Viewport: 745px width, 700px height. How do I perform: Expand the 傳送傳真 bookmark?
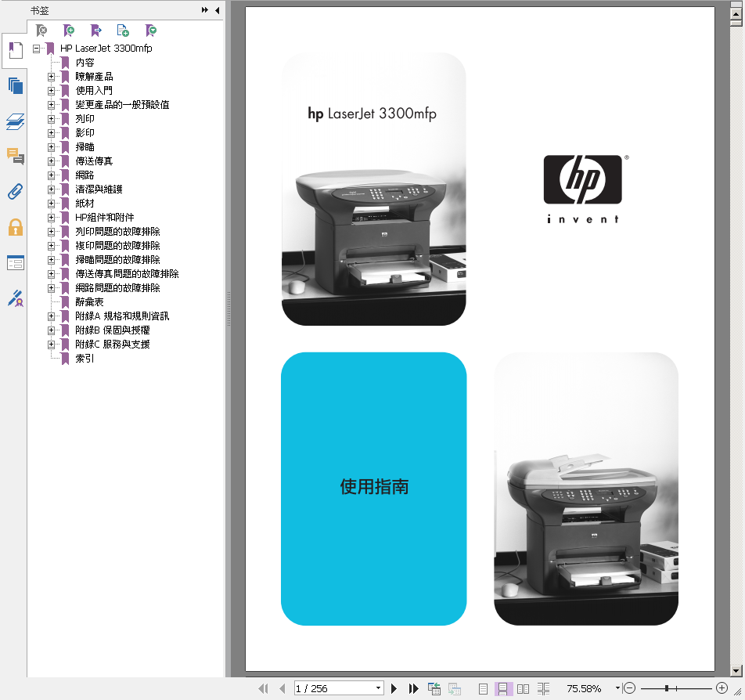tap(51, 161)
